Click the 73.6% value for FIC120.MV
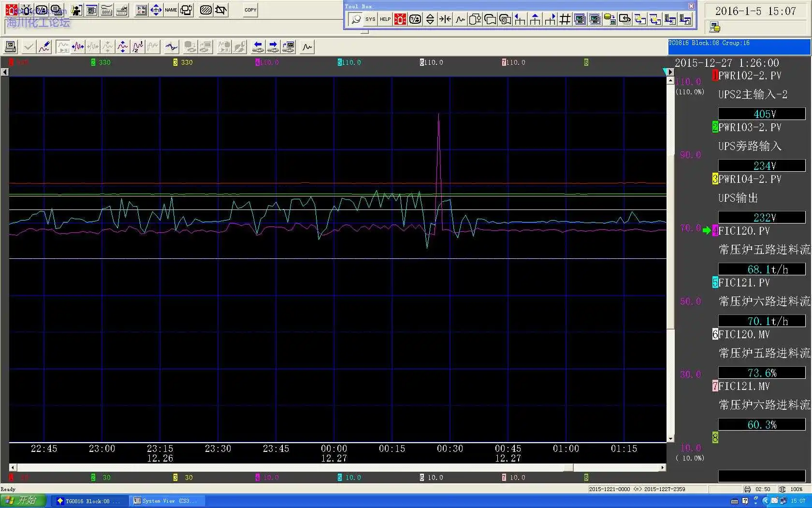This screenshot has width=812, height=508. (762, 373)
